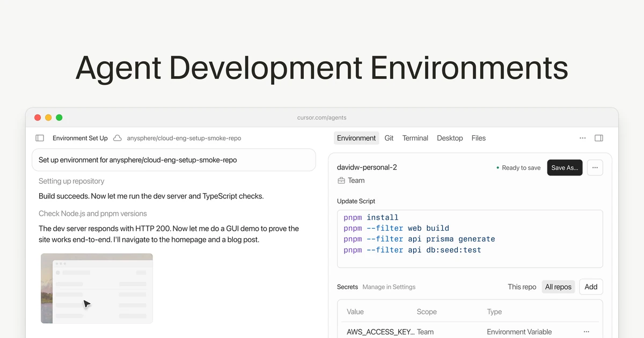Click the davidw-personal-2 environment name
The width and height of the screenshot is (644, 338).
(367, 167)
